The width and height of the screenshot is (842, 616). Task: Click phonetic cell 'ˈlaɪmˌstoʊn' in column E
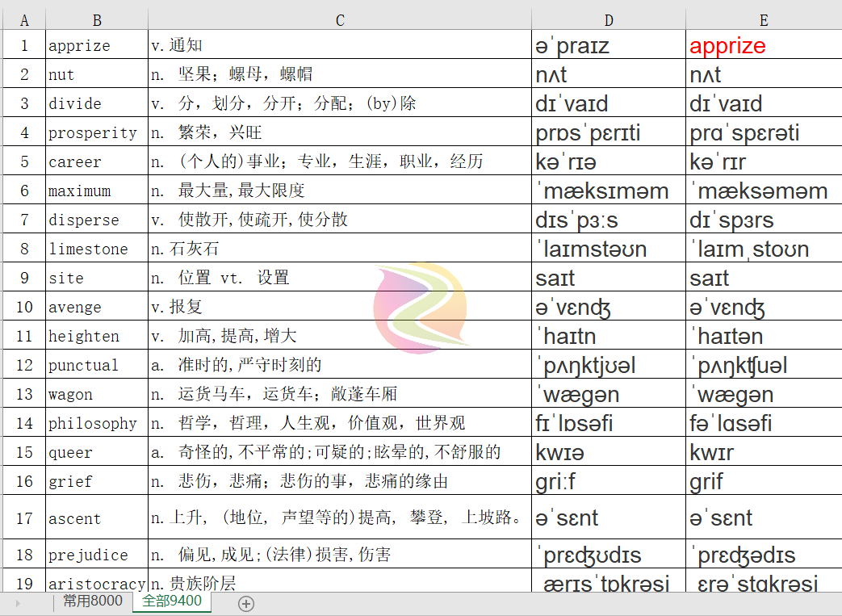(x=764, y=248)
